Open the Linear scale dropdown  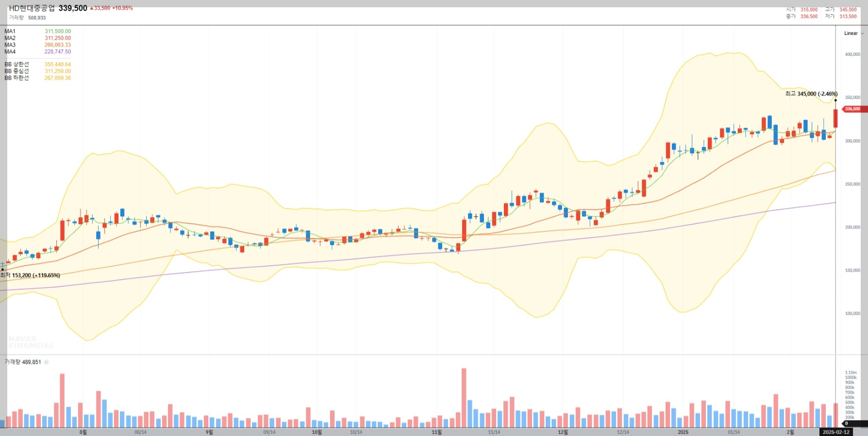click(x=854, y=33)
